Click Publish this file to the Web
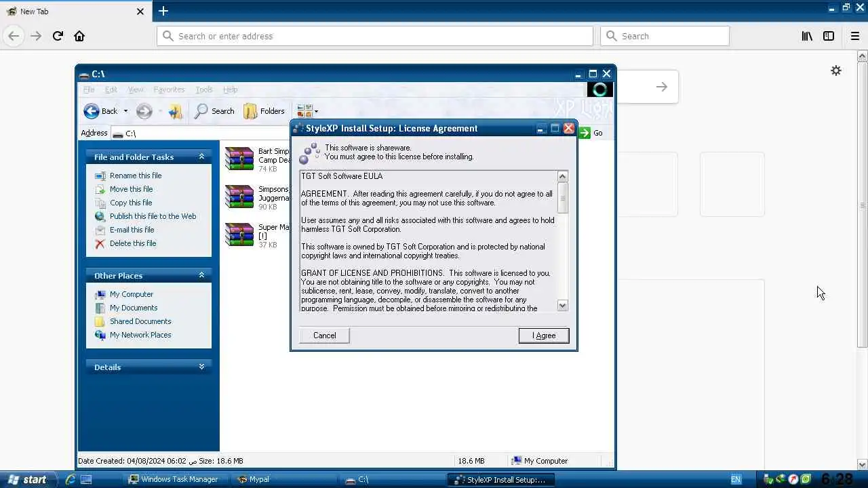The height and width of the screenshot is (488, 868). [153, 216]
